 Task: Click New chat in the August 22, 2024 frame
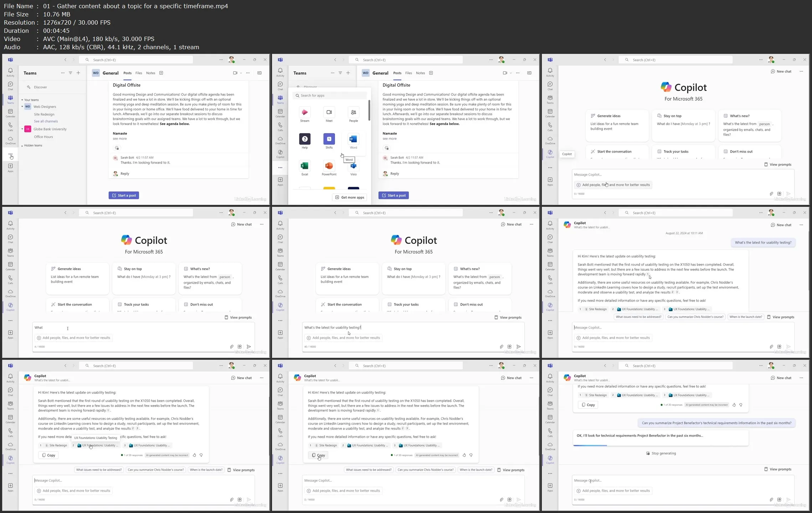tap(781, 225)
